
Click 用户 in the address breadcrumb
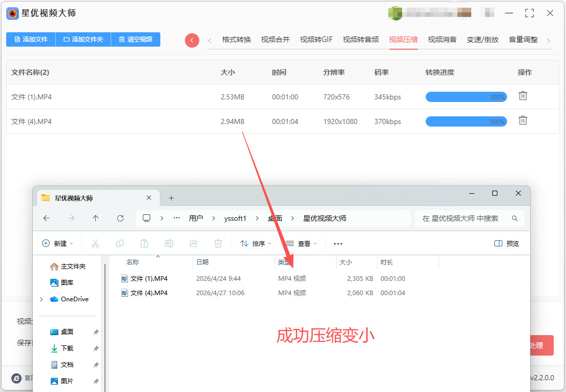coord(196,218)
